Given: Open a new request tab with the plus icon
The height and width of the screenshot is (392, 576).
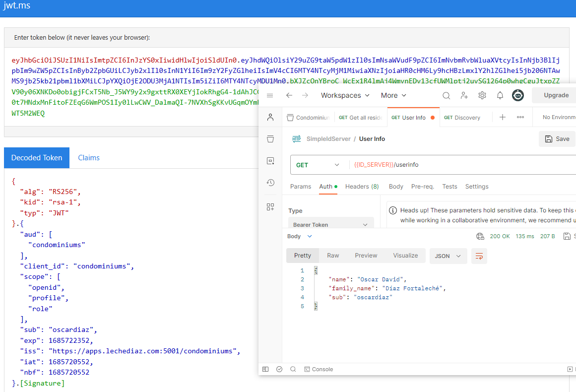Looking at the screenshot, I should pyautogui.click(x=502, y=117).
